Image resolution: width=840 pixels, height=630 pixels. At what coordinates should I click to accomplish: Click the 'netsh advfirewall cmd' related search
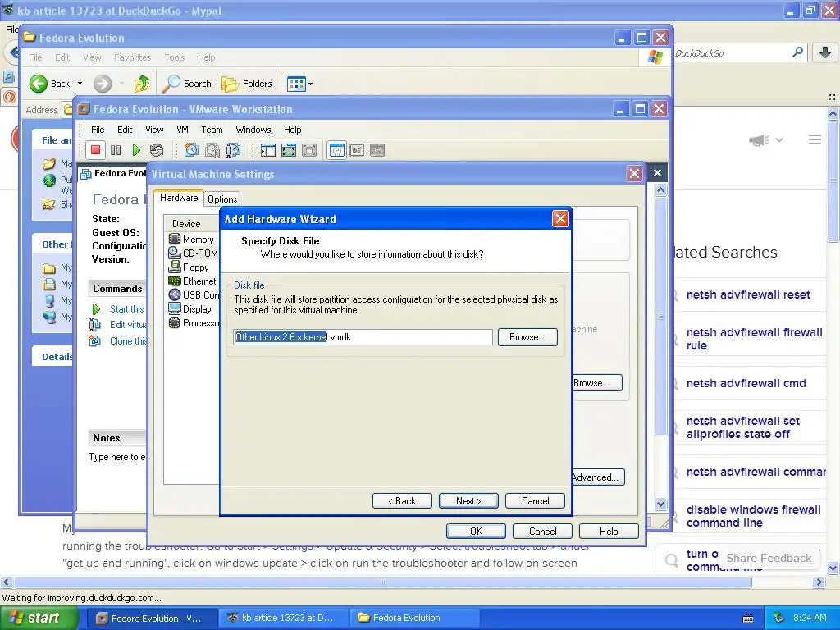point(746,384)
